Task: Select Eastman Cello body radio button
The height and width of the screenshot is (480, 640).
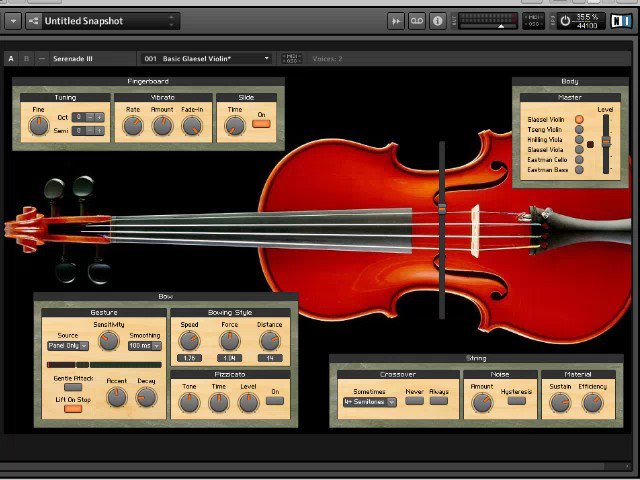Action: pyautogui.click(x=579, y=160)
